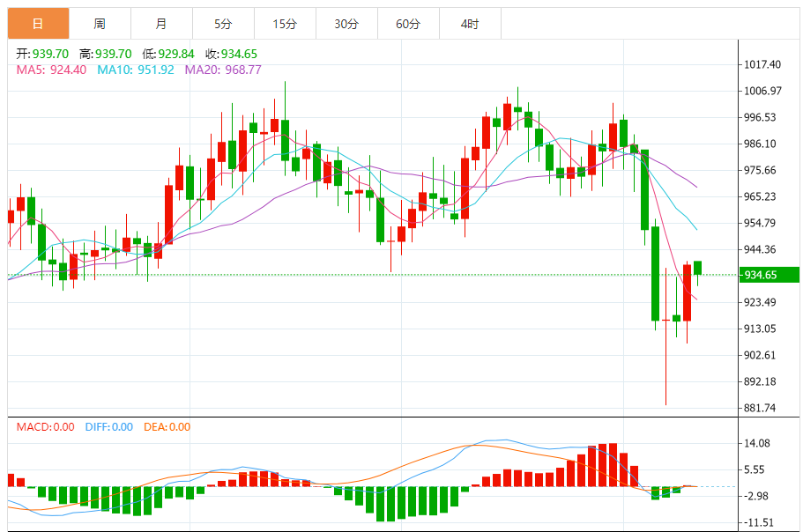Viewport: 803px width, 532px height.
Task: Click the DIFF:0.00 indicator label
Action: 109,426
